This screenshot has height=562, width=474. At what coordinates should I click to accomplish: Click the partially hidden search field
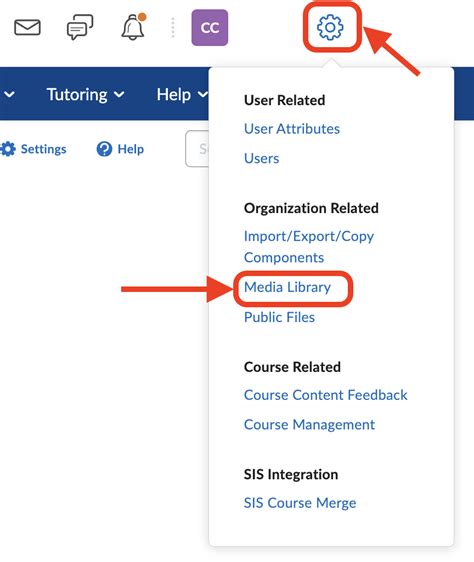click(197, 149)
